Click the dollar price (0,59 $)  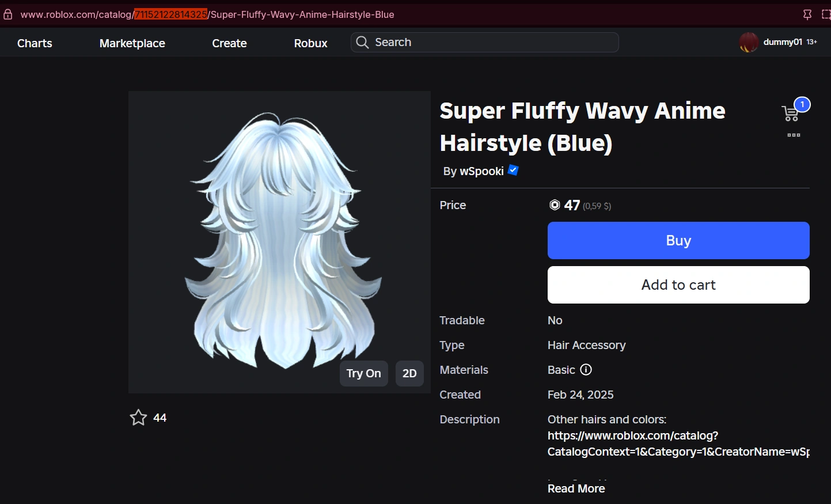tap(597, 206)
